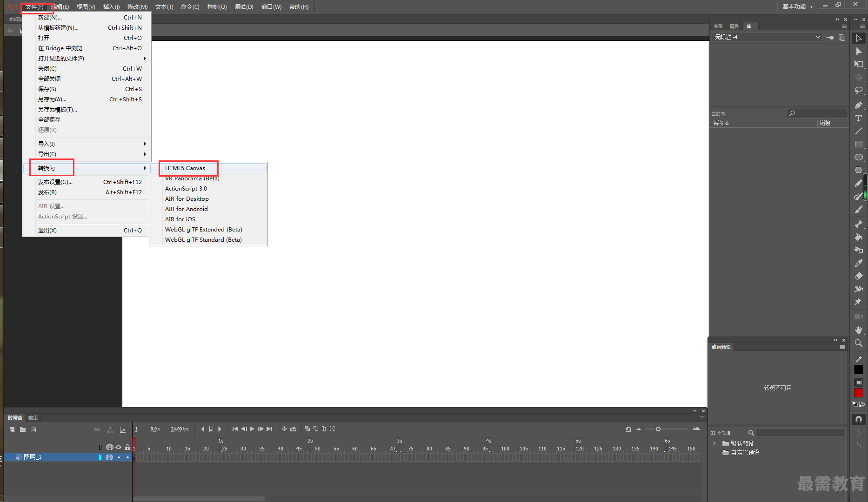
Task: Switch to 属性 tab
Action: 734,26
